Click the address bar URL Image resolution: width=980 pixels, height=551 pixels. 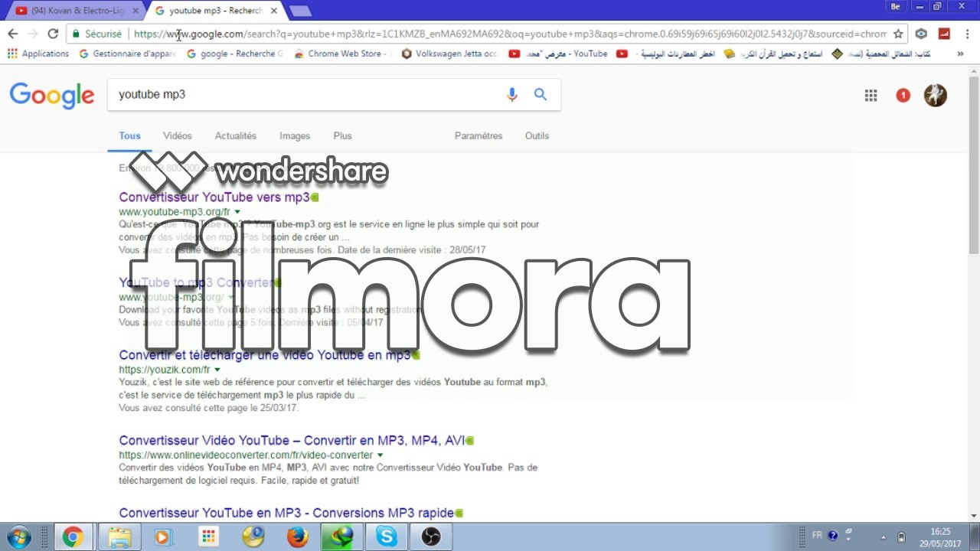pyautogui.click(x=510, y=34)
